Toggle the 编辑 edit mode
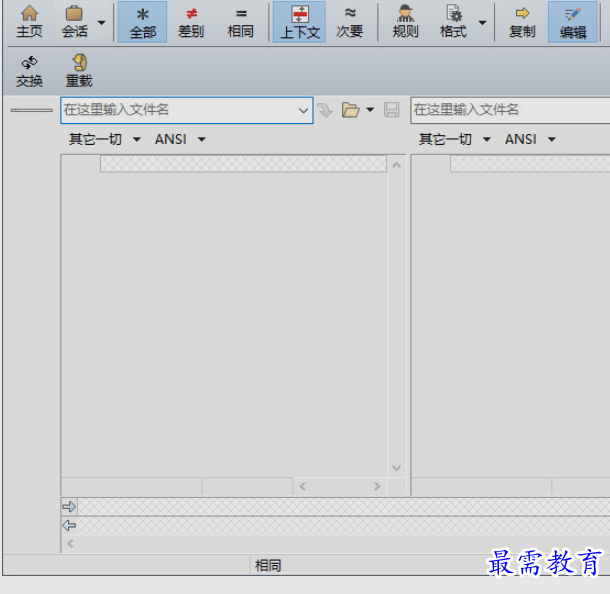Viewport: 610px width, 594px height. point(573,22)
